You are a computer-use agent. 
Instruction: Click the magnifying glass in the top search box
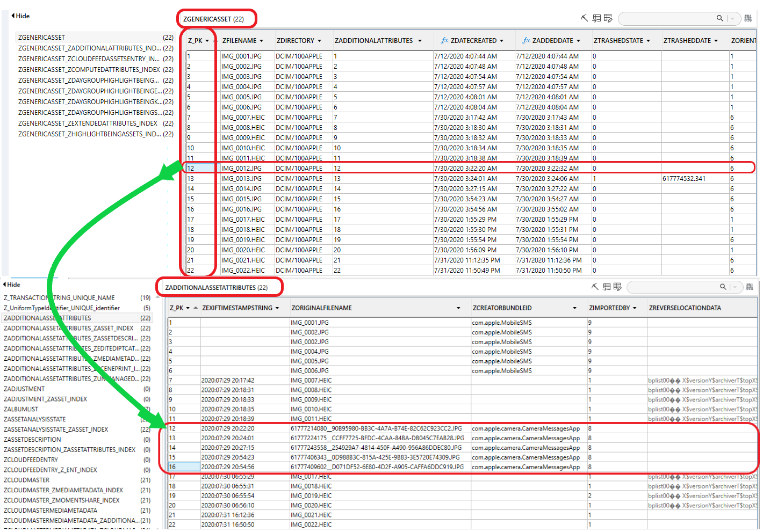(719, 18)
